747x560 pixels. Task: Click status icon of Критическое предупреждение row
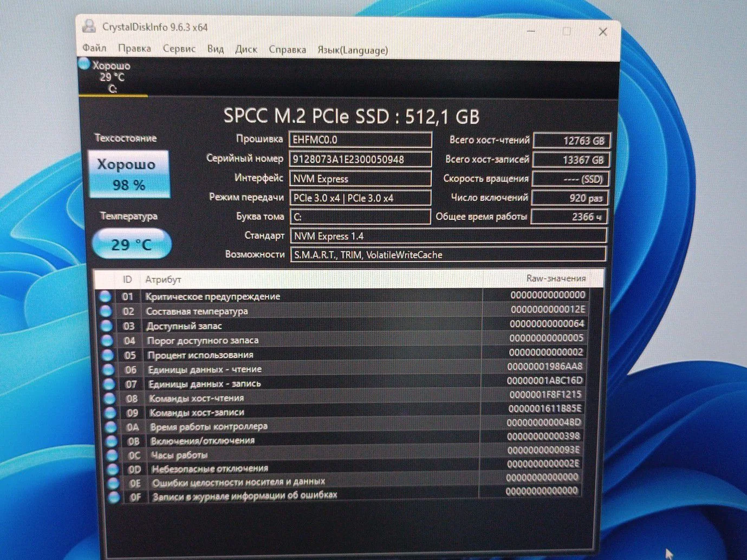(105, 297)
